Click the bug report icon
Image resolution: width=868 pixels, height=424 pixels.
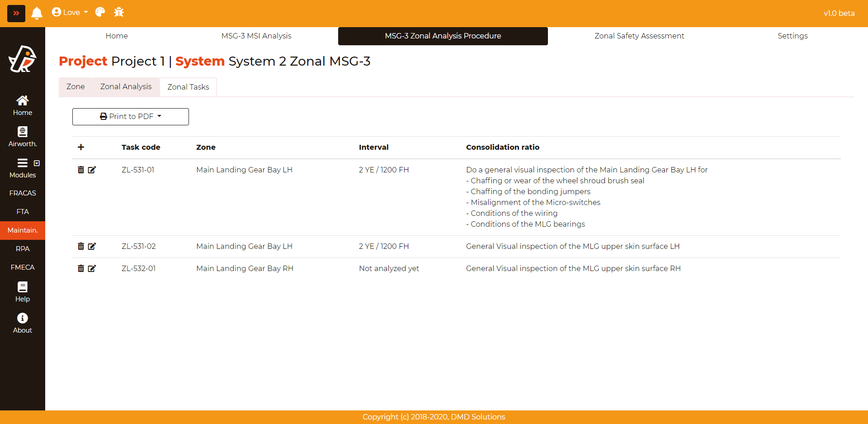pos(119,12)
